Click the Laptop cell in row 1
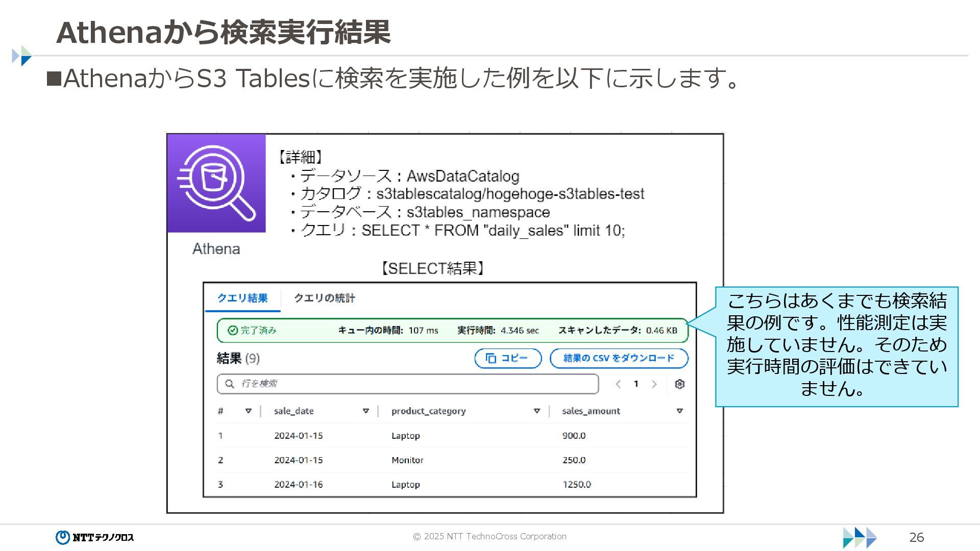This screenshot has width=980, height=551. click(x=406, y=436)
